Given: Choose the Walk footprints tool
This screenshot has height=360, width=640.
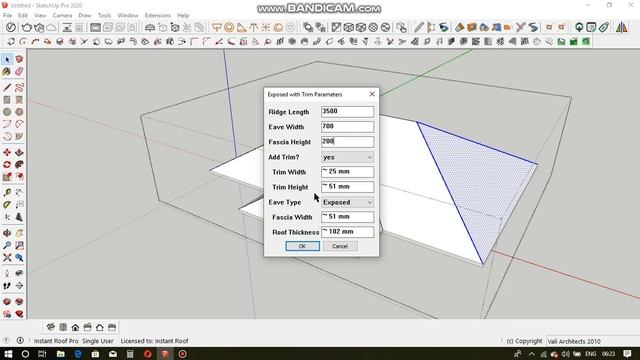Looking at the screenshot, I should pyautogui.click(x=7, y=286).
